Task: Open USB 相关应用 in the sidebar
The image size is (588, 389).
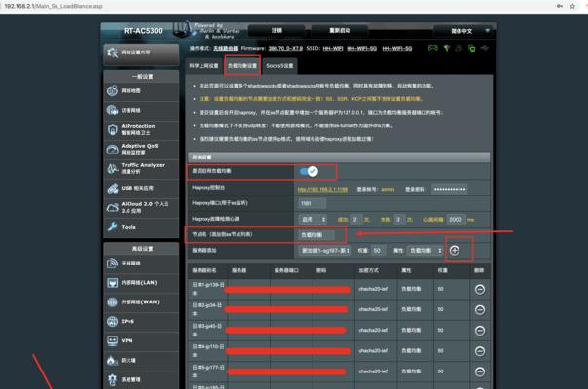Action: point(141,188)
